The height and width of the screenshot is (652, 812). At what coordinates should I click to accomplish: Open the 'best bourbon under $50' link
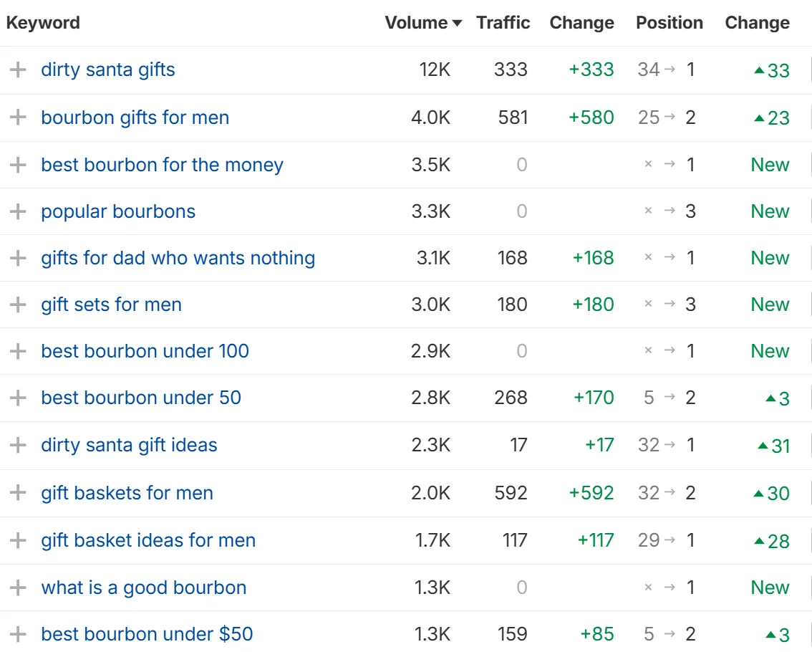147,634
